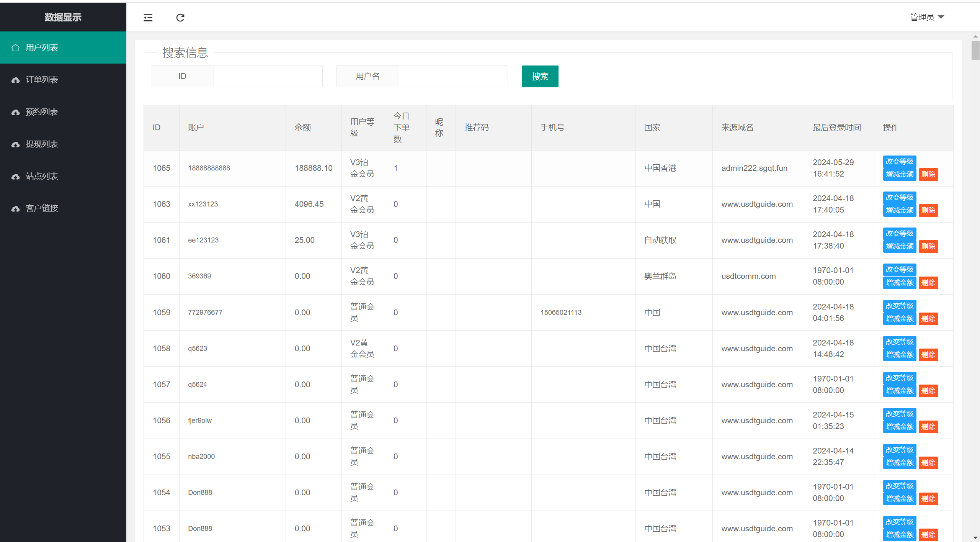
Task: Click the vertical scrollbar thumb
Action: pos(975,51)
